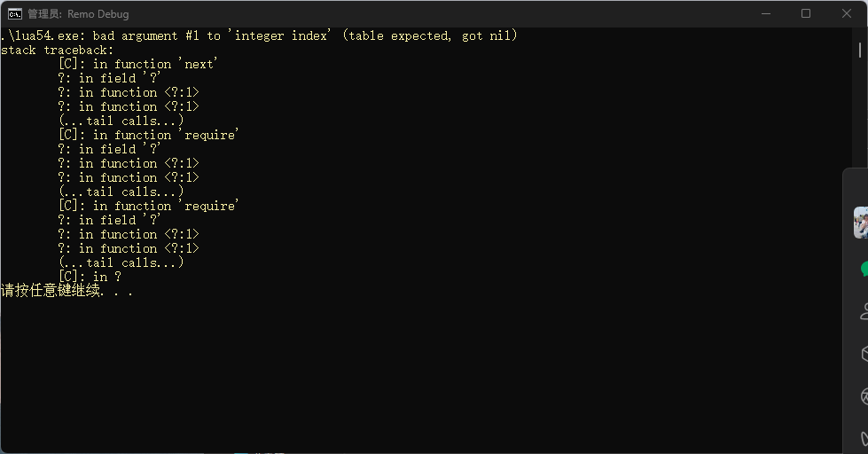Image resolution: width=868 pixels, height=454 pixels.
Task: Click the "in function 'next'" traceback line
Action: tap(137, 64)
